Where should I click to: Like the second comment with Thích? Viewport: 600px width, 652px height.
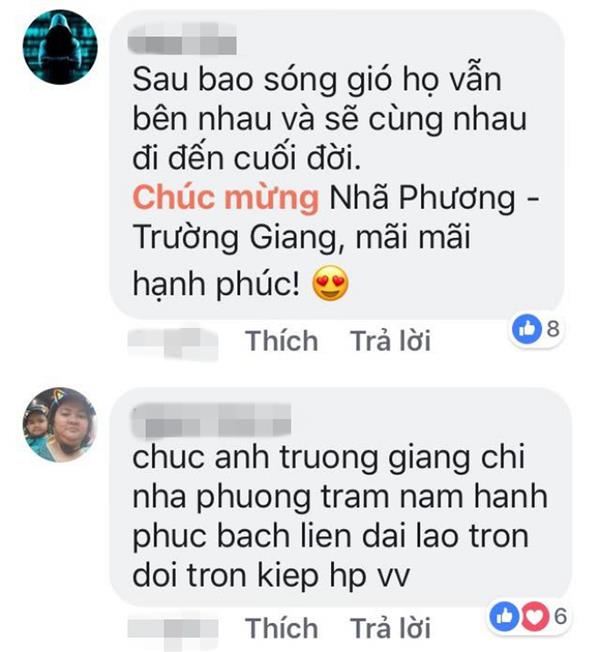(281, 627)
